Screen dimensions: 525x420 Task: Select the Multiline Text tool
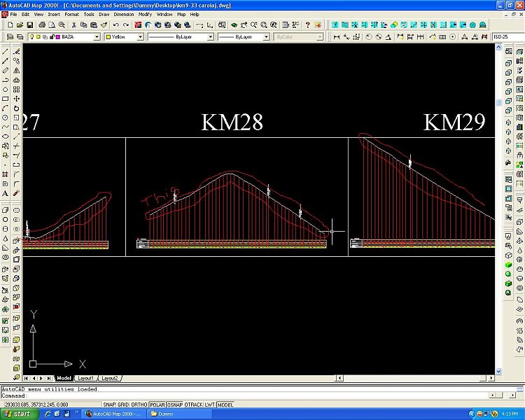(5, 193)
